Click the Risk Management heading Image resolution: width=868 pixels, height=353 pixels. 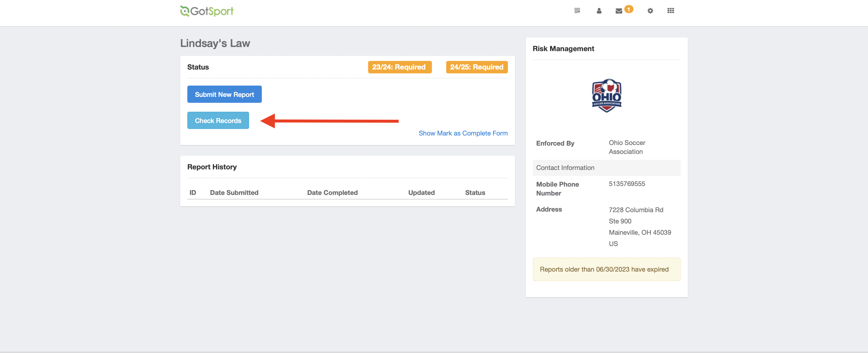tap(563, 48)
